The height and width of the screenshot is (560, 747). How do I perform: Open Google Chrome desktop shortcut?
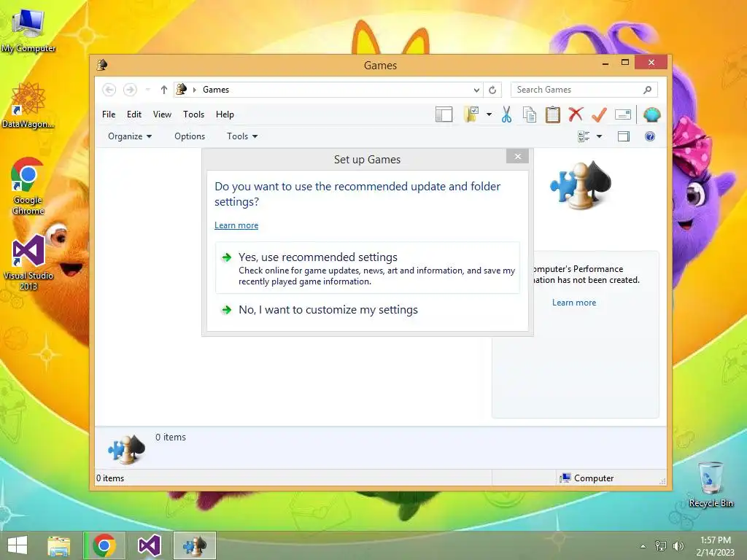tap(28, 186)
